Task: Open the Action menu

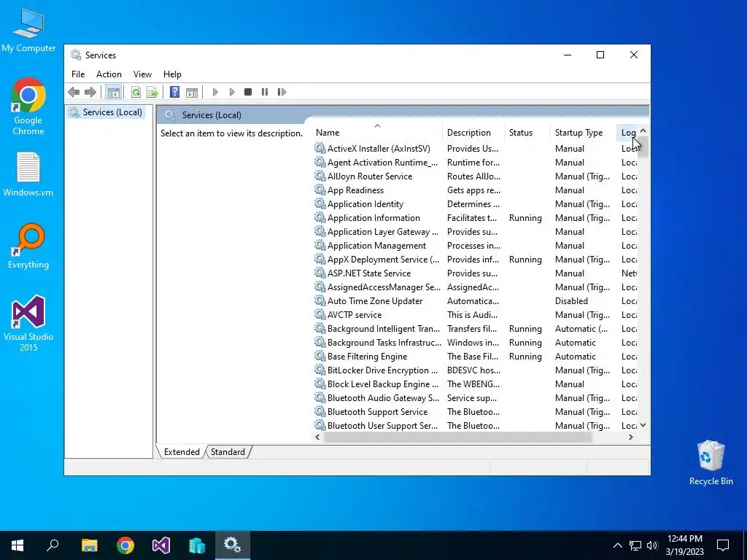Action: [109, 74]
